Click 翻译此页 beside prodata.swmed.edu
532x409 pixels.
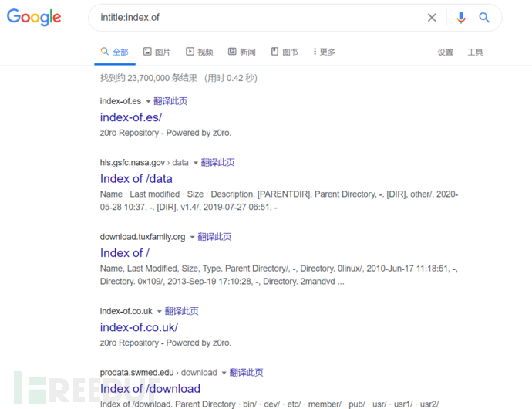[x=246, y=373]
